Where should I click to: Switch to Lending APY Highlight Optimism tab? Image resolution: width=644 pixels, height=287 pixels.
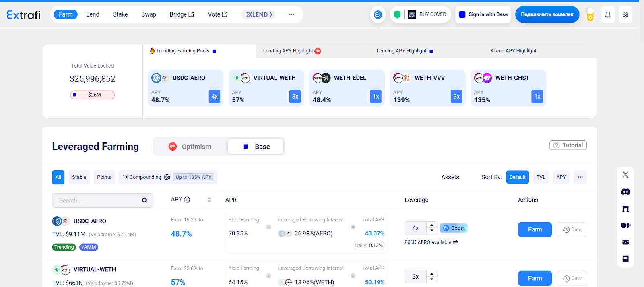(313, 51)
